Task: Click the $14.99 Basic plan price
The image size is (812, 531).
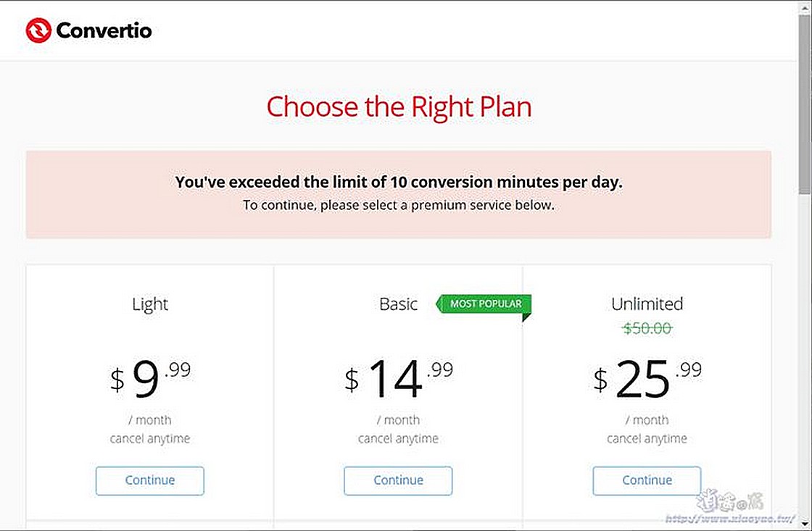Action: pos(399,379)
